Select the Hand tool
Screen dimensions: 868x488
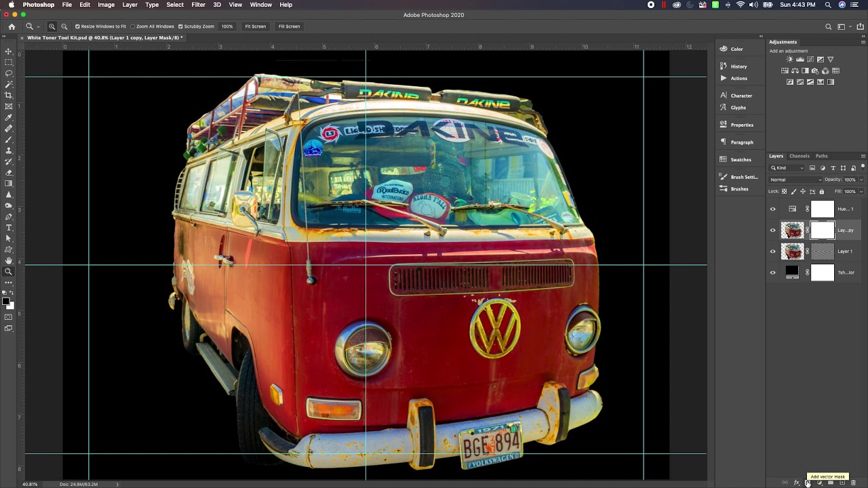point(9,260)
